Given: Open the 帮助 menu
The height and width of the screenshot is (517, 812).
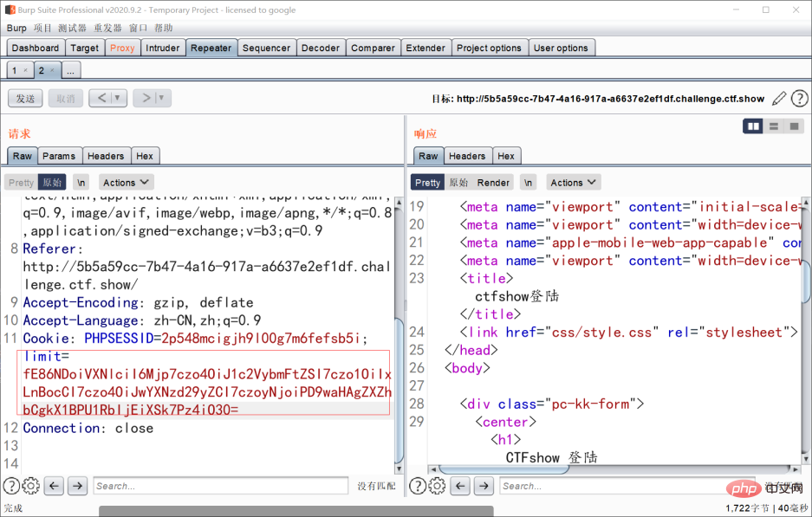Looking at the screenshot, I should pos(164,28).
